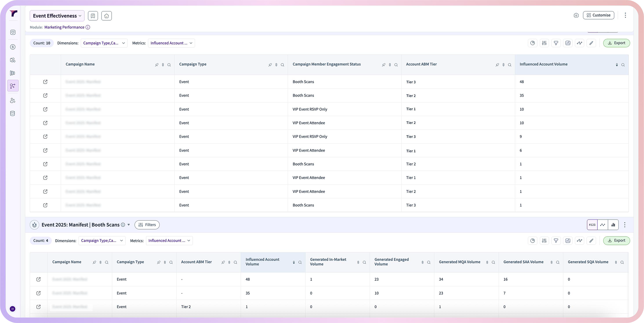The width and height of the screenshot is (644, 323).
Task: Search the Influenced Account Volume column in upper table
Action: tap(623, 65)
